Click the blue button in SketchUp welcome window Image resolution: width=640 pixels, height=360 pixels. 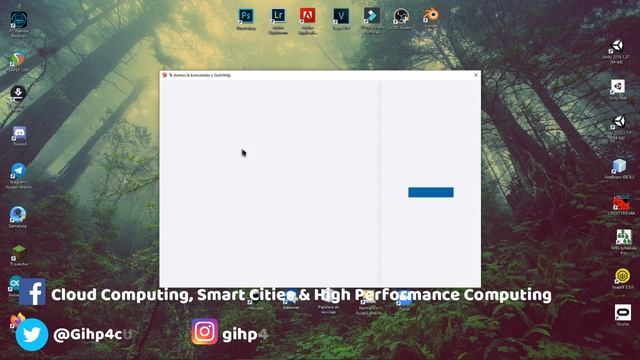point(431,192)
